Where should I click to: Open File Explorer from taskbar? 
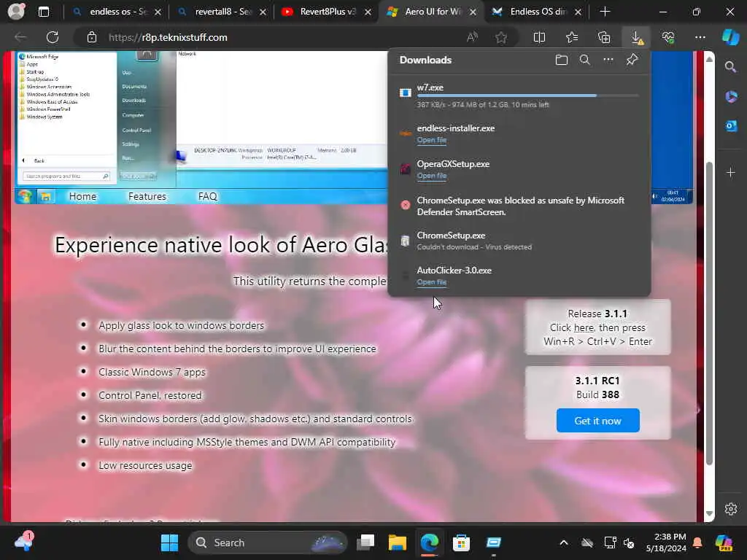click(x=397, y=542)
